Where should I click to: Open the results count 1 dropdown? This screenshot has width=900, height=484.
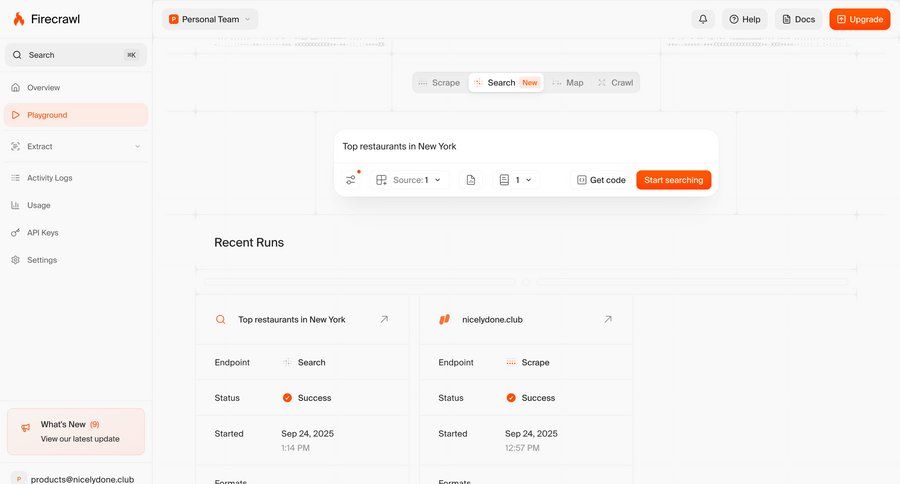click(x=515, y=180)
